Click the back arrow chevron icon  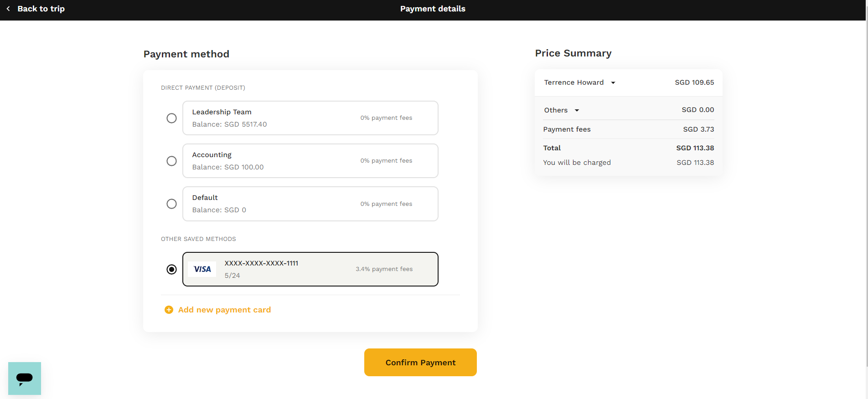[x=8, y=9]
